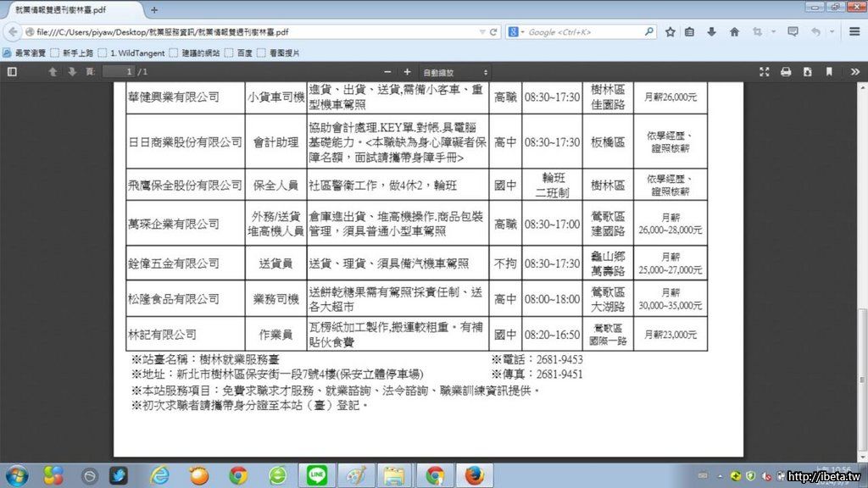
Task: Go to next PDF page
Action: (x=72, y=72)
